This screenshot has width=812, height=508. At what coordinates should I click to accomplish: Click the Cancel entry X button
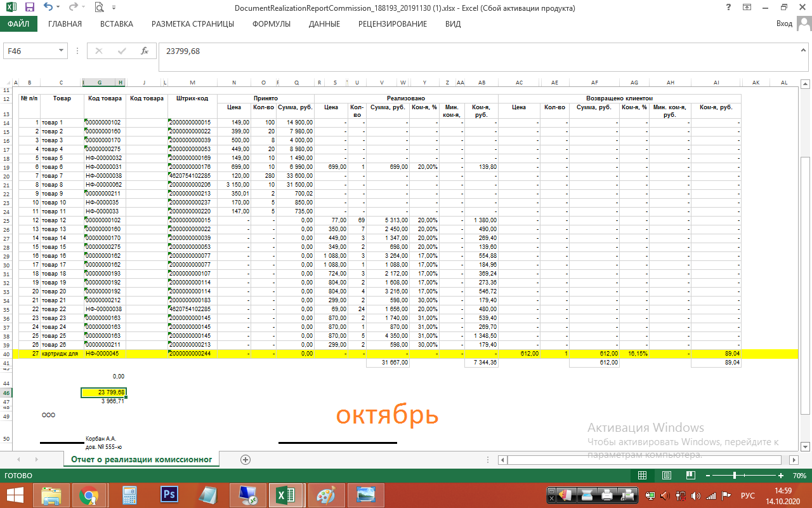click(99, 51)
